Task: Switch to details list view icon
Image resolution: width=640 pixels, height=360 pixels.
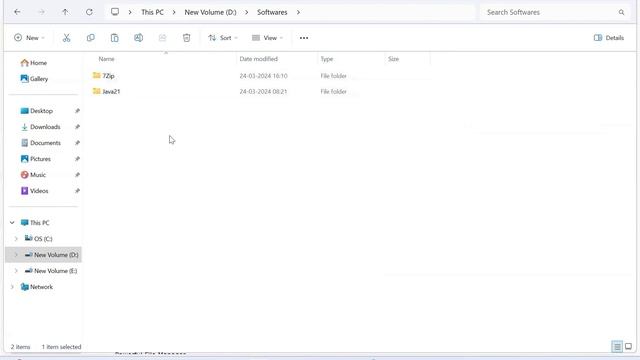Action: (x=617, y=347)
